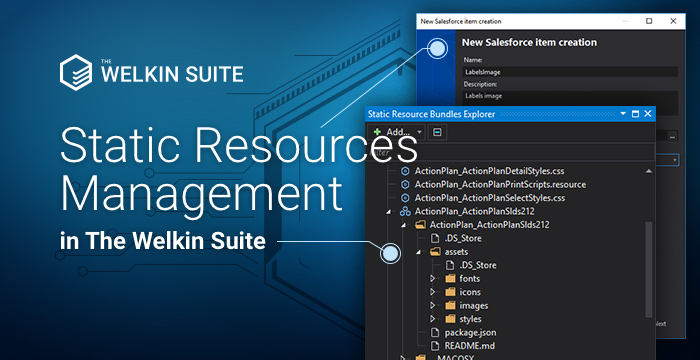Click the folder icon next to icons
Screen dimensions: 700x360
[x=450, y=292]
